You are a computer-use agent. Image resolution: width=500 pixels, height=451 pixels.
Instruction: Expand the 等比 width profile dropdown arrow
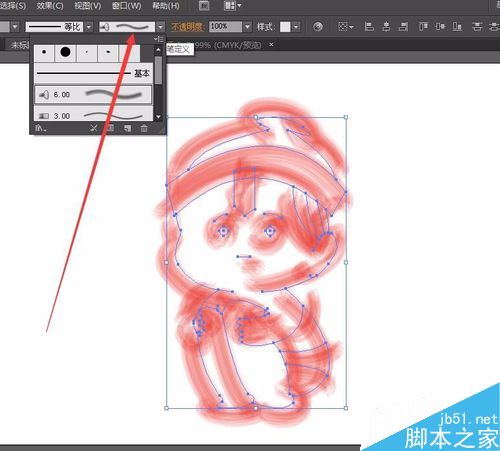coord(89,26)
